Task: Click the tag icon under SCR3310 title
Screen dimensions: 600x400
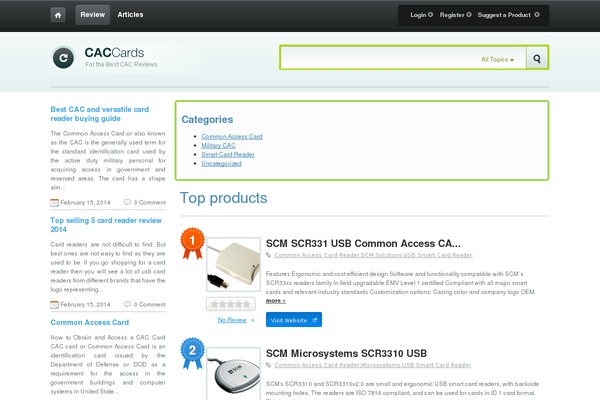Action: pos(269,365)
